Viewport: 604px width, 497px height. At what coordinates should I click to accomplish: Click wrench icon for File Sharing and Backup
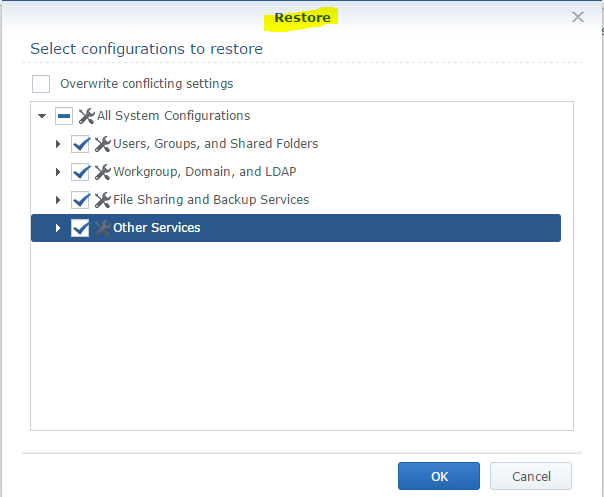tap(102, 200)
